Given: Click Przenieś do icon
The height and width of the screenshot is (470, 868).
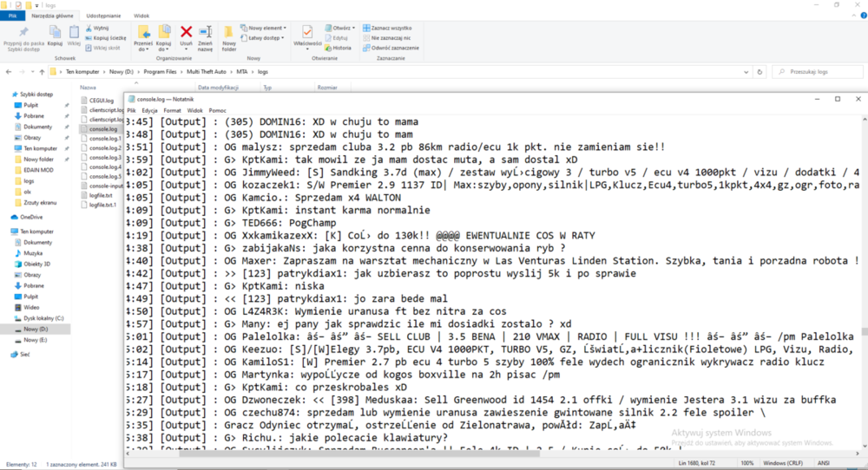Looking at the screenshot, I should [143, 32].
